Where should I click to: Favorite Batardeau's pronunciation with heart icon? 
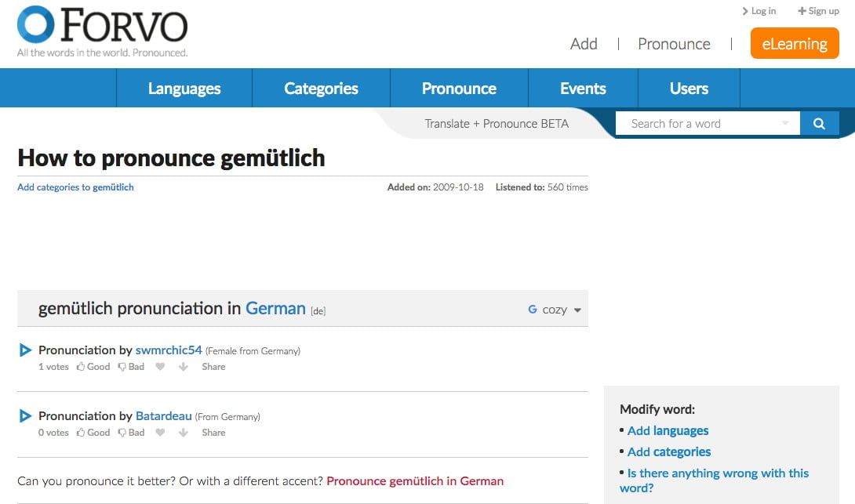[160, 433]
